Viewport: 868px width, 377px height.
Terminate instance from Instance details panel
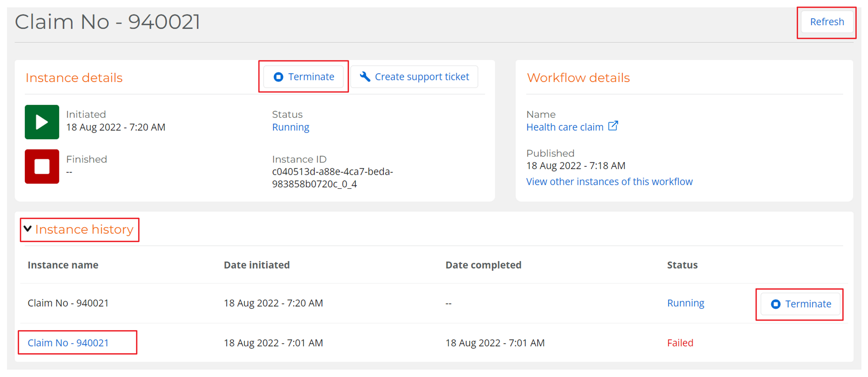coord(304,77)
